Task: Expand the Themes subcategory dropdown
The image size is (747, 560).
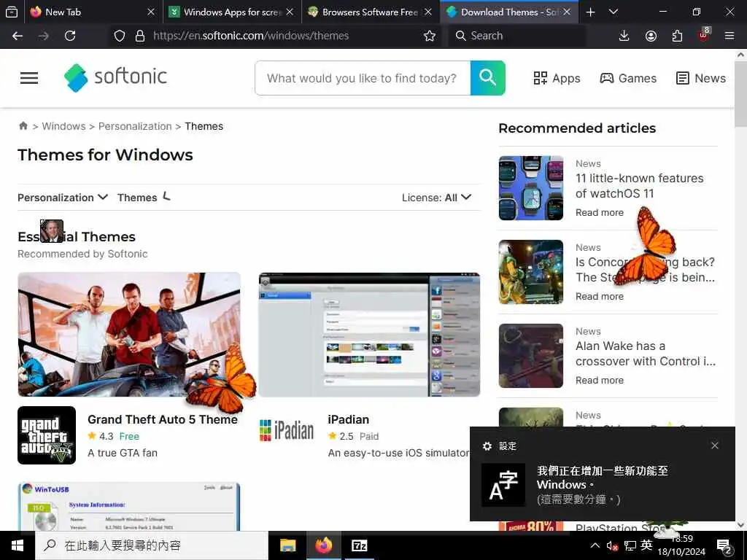Action: coord(144,197)
